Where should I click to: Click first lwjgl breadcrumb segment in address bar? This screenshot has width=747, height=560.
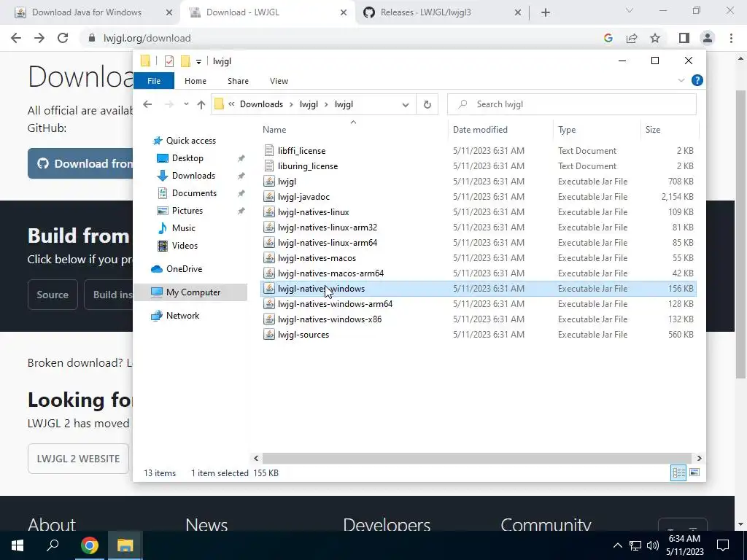pos(309,104)
